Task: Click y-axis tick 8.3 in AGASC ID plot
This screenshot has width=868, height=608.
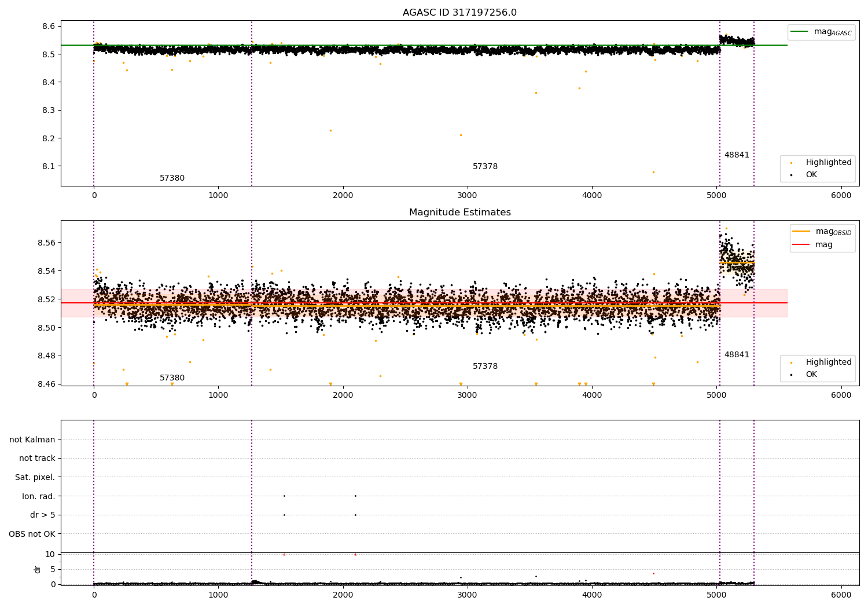Action: tap(49, 111)
